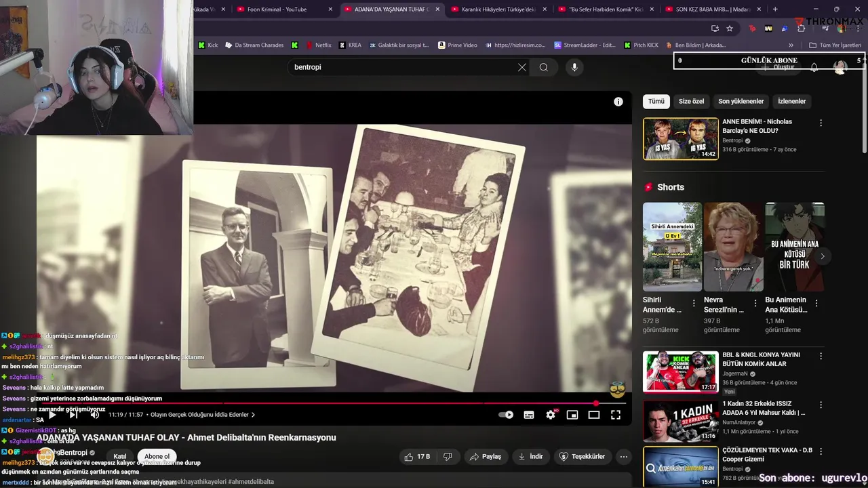Open options for 1 Kadın 32 Erkekle video
This screenshot has height=488, width=868.
(821, 405)
